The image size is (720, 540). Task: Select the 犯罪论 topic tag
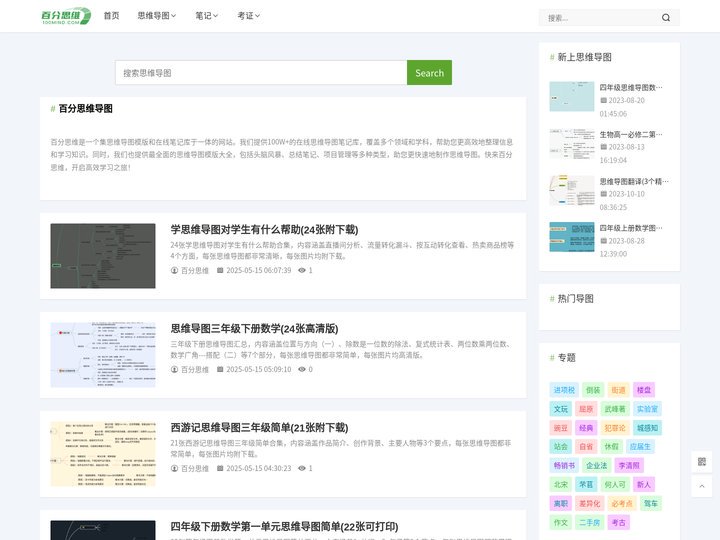(615, 428)
